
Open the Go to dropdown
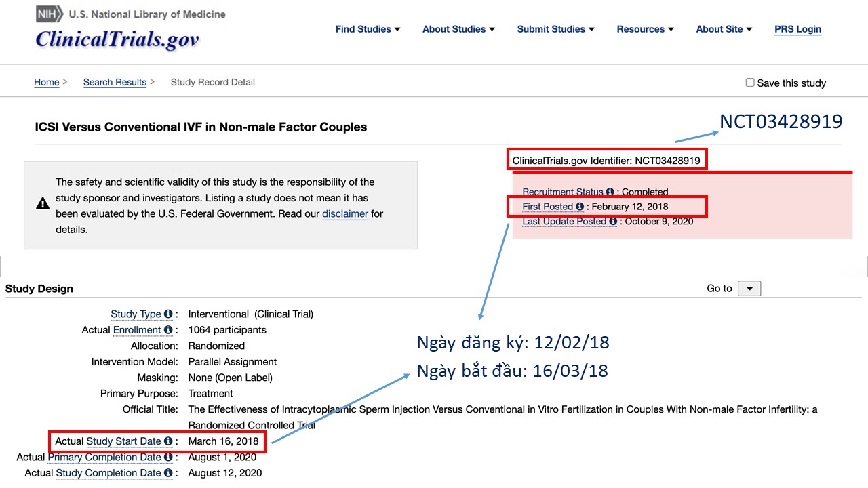pyautogui.click(x=749, y=289)
